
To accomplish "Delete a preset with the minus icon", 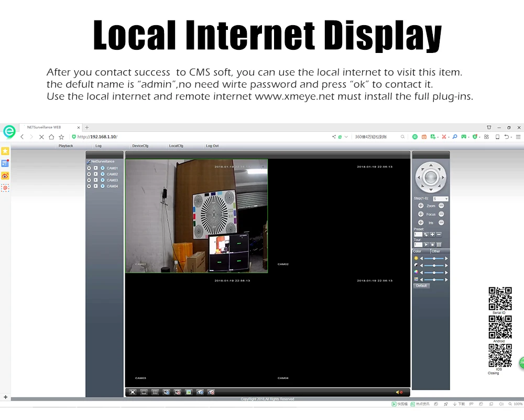I will (x=439, y=234).
